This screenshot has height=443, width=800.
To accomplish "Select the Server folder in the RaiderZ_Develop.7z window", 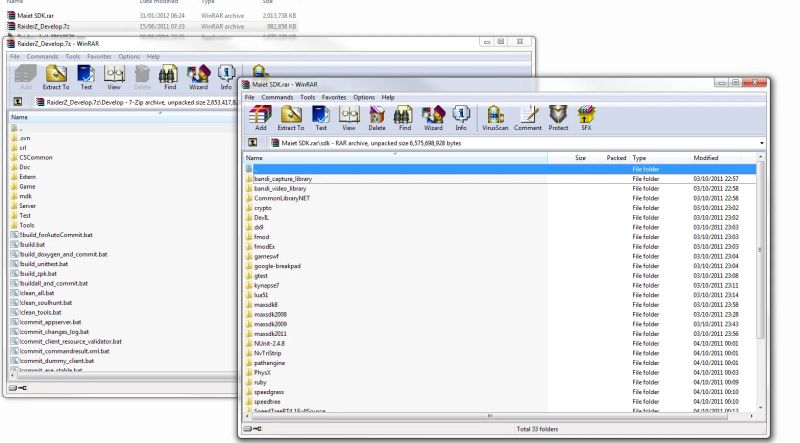I will tap(27, 206).
